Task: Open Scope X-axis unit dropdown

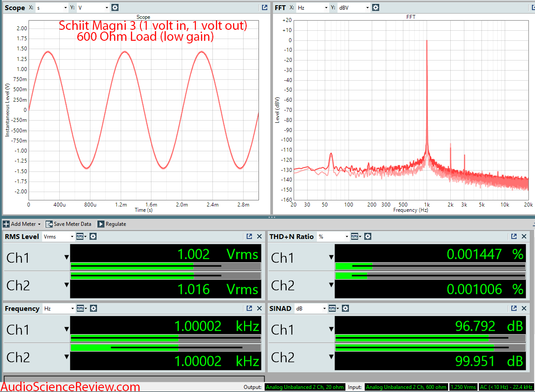Action: coord(52,7)
